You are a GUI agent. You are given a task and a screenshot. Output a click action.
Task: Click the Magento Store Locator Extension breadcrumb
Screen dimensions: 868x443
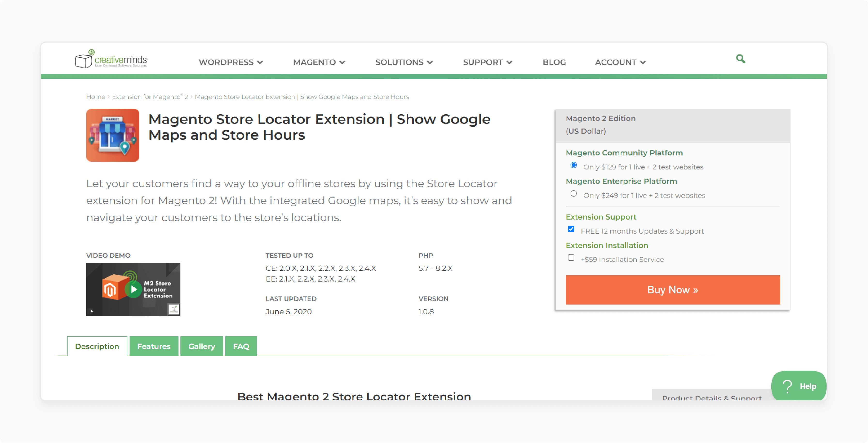(x=302, y=97)
